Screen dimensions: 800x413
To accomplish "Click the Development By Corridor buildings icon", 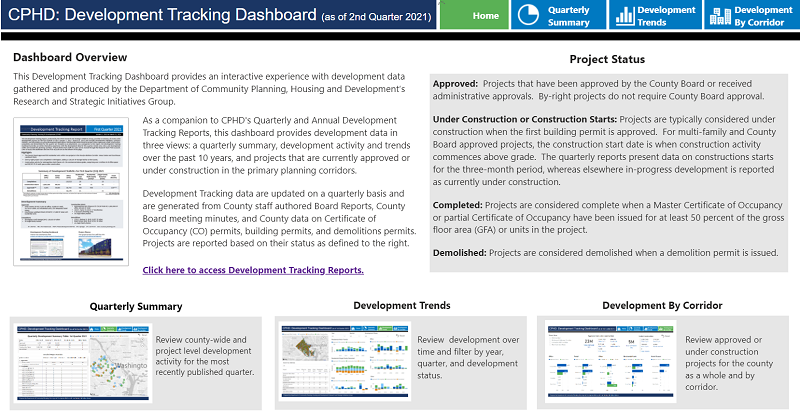I will click(720, 16).
